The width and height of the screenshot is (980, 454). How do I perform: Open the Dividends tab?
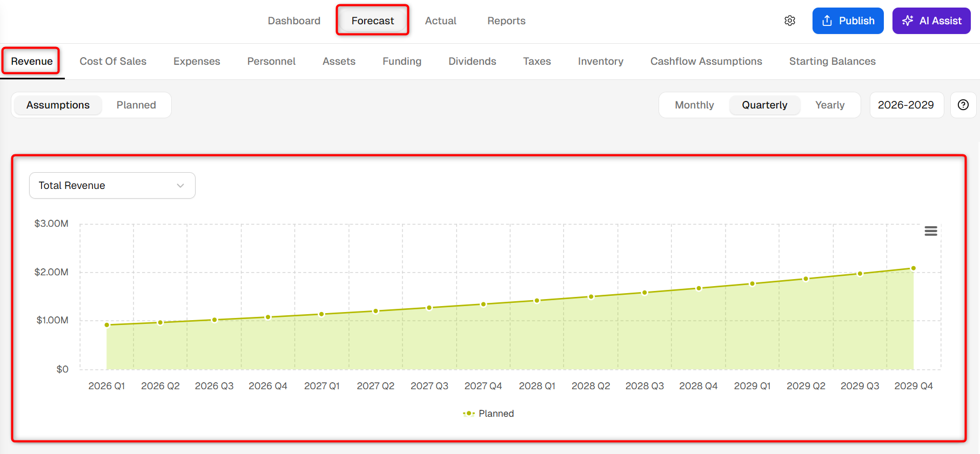[472, 61]
